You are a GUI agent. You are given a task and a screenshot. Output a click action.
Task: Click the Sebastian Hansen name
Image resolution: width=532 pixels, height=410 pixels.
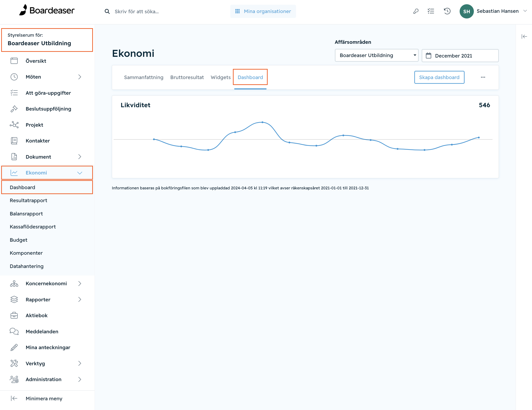point(497,11)
